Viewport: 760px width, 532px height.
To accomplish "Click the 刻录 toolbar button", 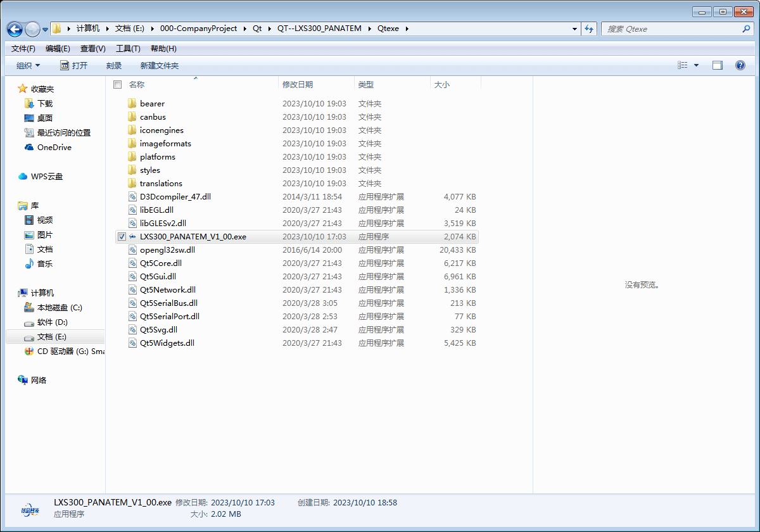I will point(114,65).
